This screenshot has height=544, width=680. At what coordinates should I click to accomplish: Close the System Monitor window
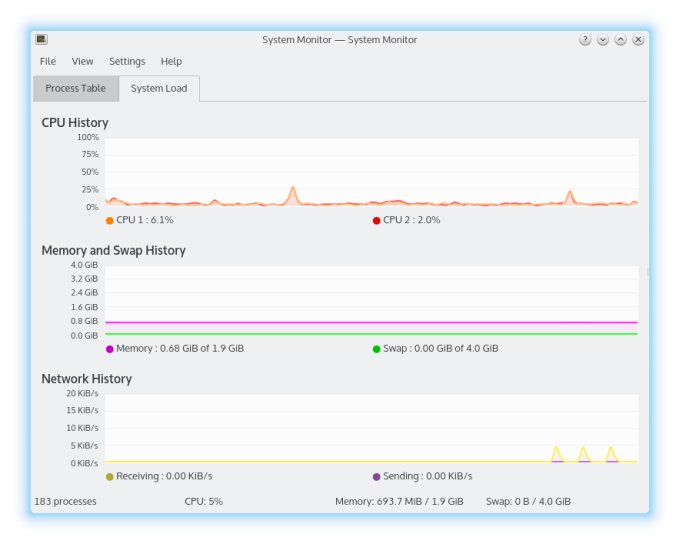coord(638,40)
